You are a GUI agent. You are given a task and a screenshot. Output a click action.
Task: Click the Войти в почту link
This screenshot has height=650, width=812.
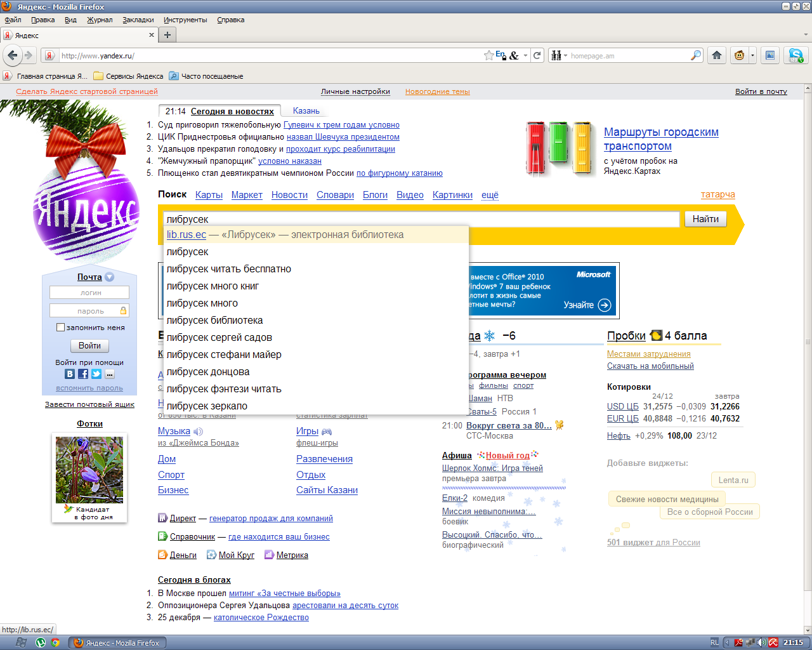[x=761, y=91]
